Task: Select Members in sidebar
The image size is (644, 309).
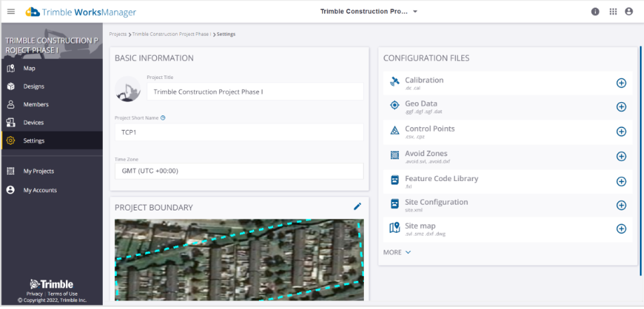Action: pos(36,105)
